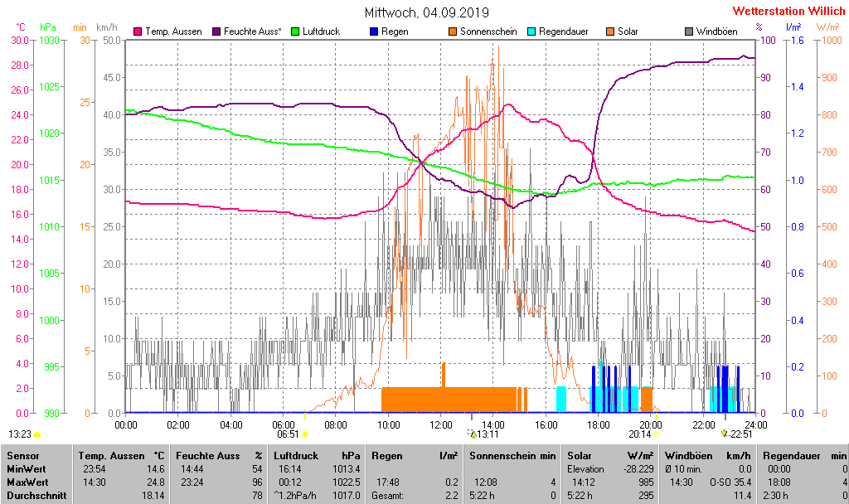Click the 'Durchschnitt' row label

pyautogui.click(x=36, y=495)
